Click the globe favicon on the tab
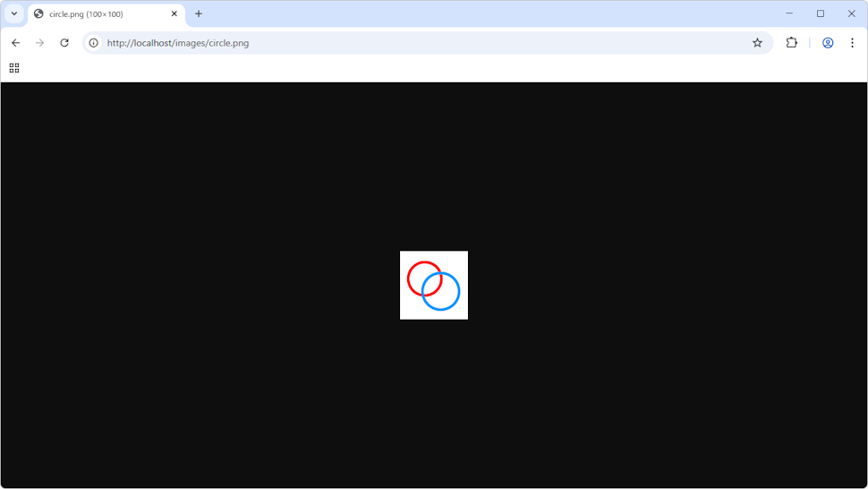868x489 pixels. click(38, 14)
